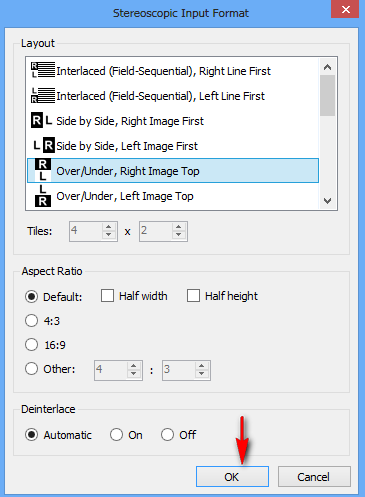
Task: Confirm with the OK button
Action: [232, 476]
